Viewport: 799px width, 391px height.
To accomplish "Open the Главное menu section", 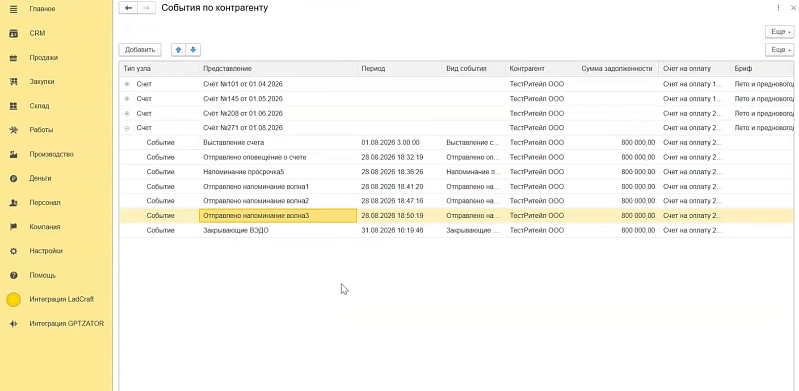I will [x=42, y=9].
